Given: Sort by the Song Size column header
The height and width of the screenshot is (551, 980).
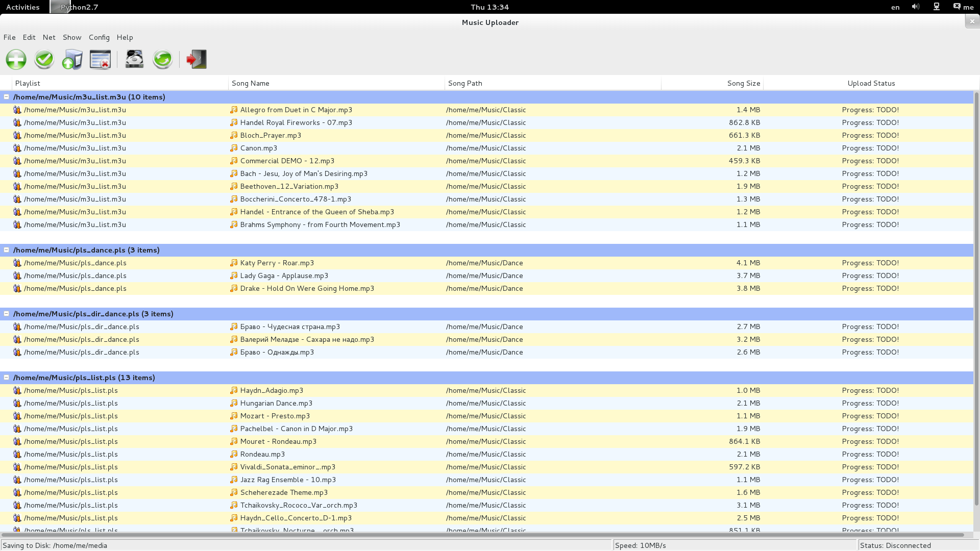Looking at the screenshot, I should pyautogui.click(x=743, y=83).
